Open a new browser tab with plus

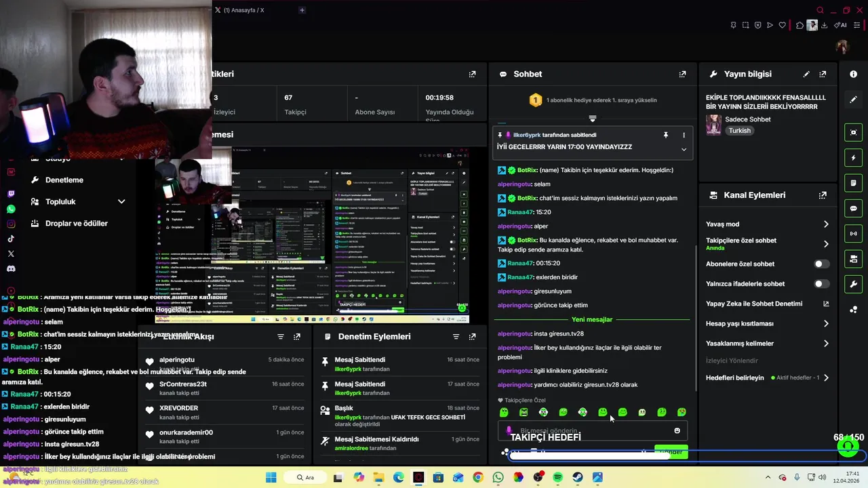302,10
